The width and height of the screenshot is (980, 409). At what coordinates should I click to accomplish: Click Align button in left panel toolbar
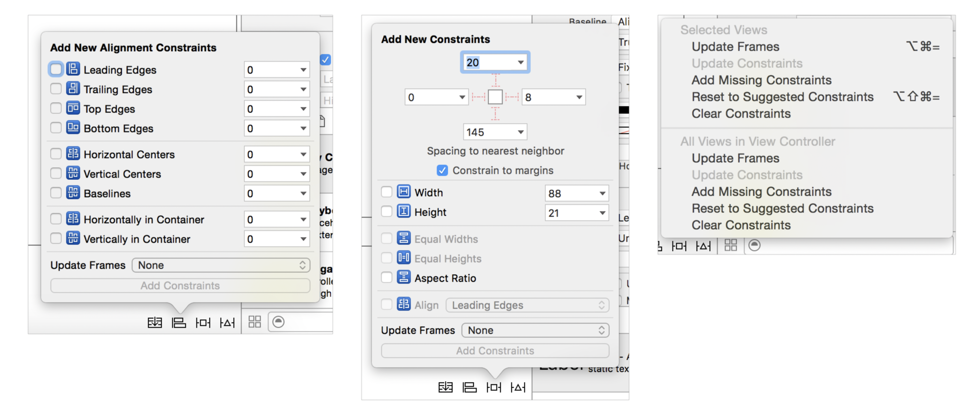click(x=179, y=322)
